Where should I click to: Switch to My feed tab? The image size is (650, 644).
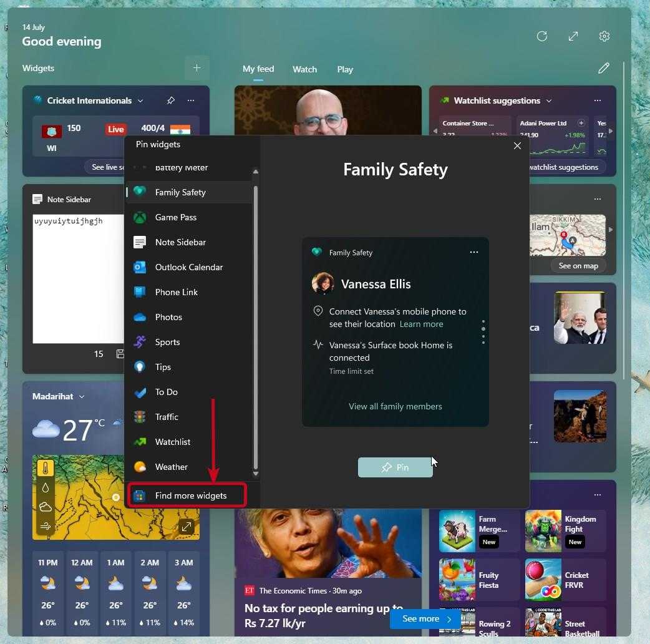[x=258, y=69]
